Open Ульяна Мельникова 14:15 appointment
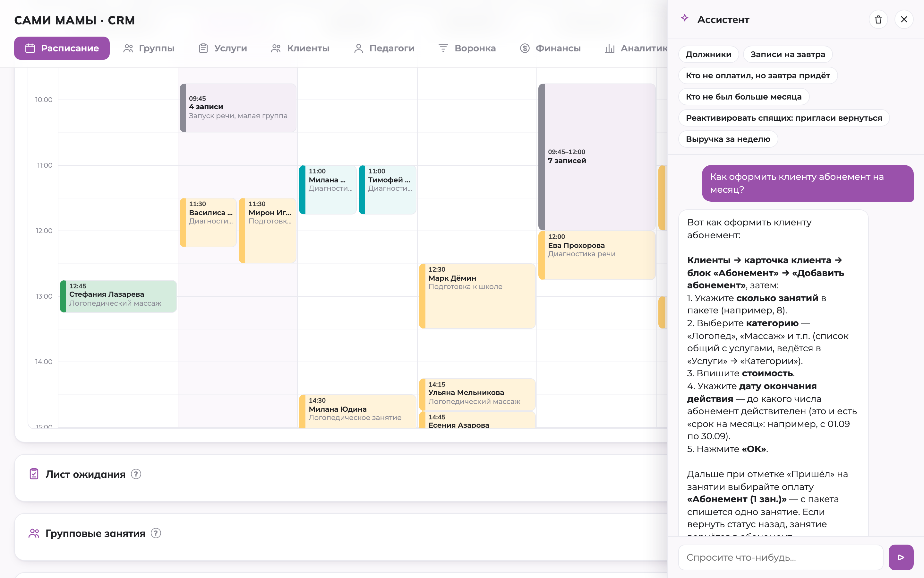Image resolution: width=924 pixels, height=578 pixels. pos(477,395)
